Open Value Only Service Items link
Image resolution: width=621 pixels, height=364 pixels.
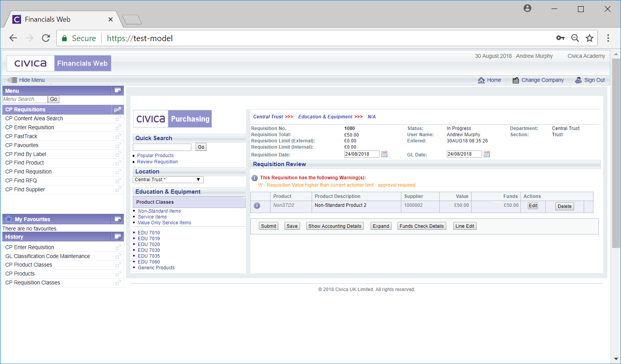click(165, 223)
